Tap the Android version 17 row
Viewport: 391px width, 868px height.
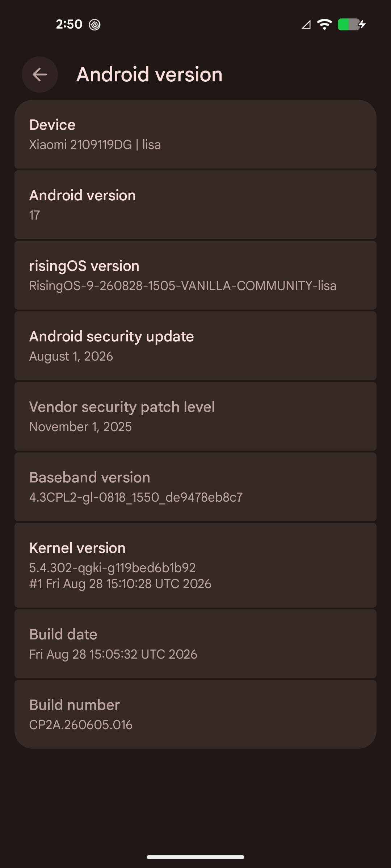click(195, 205)
